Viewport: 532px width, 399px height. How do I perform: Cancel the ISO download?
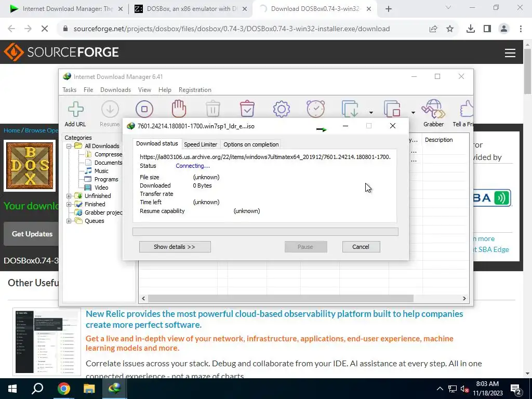(x=361, y=247)
